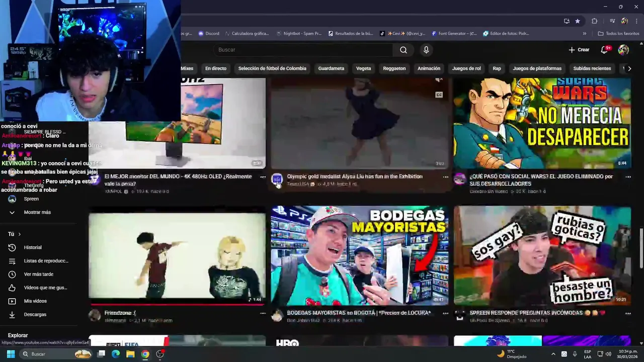644x362 pixels.
Task: Open the notifications bell with 9+ badge
Action: click(x=605, y=50)
